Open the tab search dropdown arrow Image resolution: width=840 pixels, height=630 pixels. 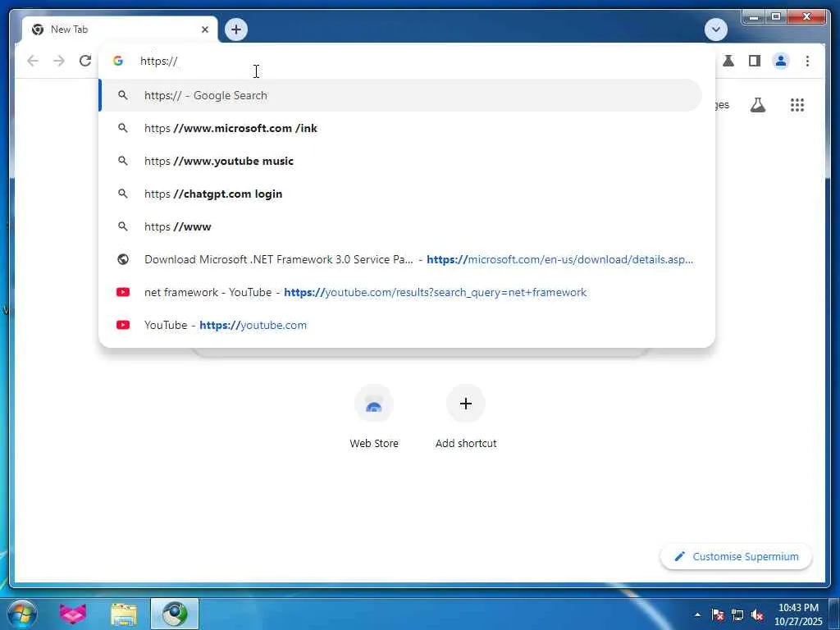click(x=715, y=30)
